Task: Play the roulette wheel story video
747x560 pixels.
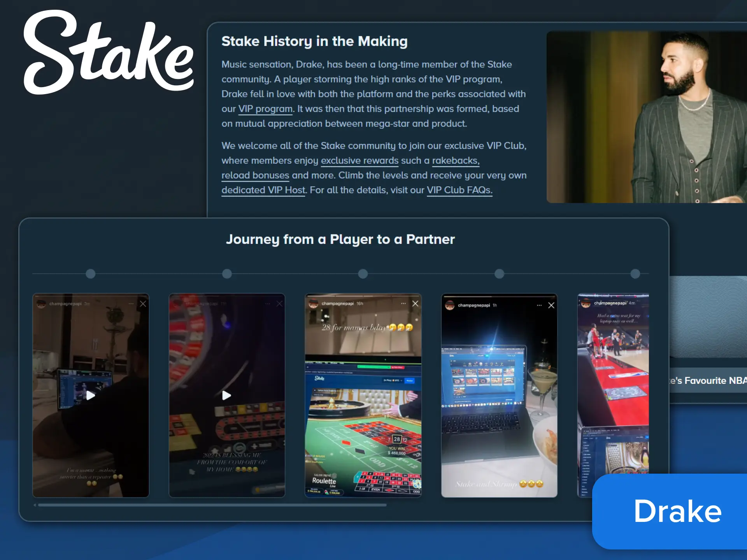Action: tap(226, 395)
